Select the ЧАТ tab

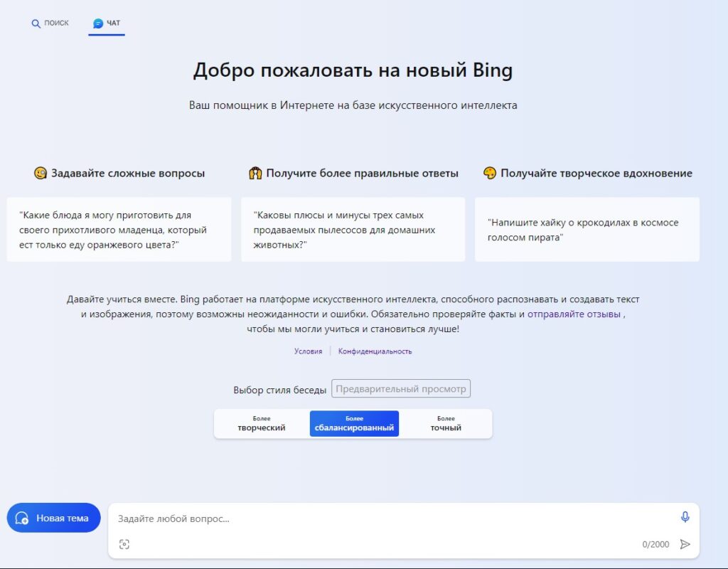pos(107,22)
